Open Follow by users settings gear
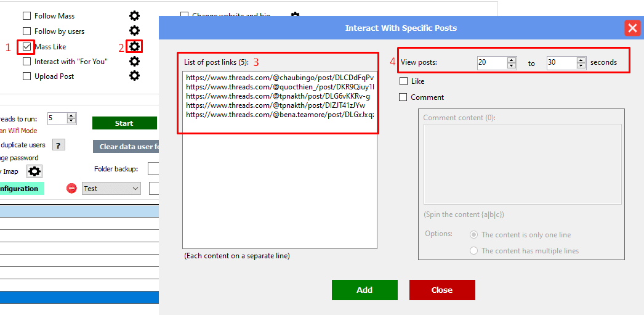Screen dimensions: 644x315 tap(134, 31)
